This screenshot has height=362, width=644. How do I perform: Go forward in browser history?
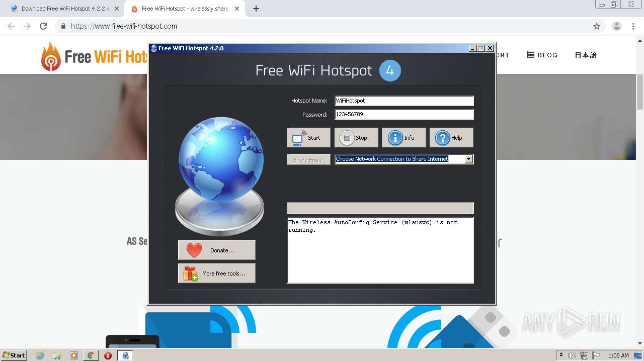pyautogui.click(x=27, y=26)
